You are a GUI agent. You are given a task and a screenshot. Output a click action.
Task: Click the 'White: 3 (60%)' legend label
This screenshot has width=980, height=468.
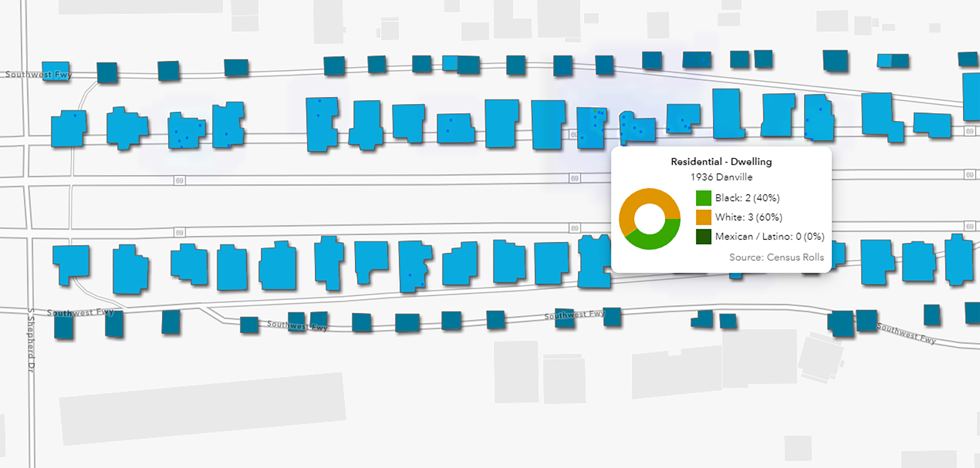pos(748,217)
